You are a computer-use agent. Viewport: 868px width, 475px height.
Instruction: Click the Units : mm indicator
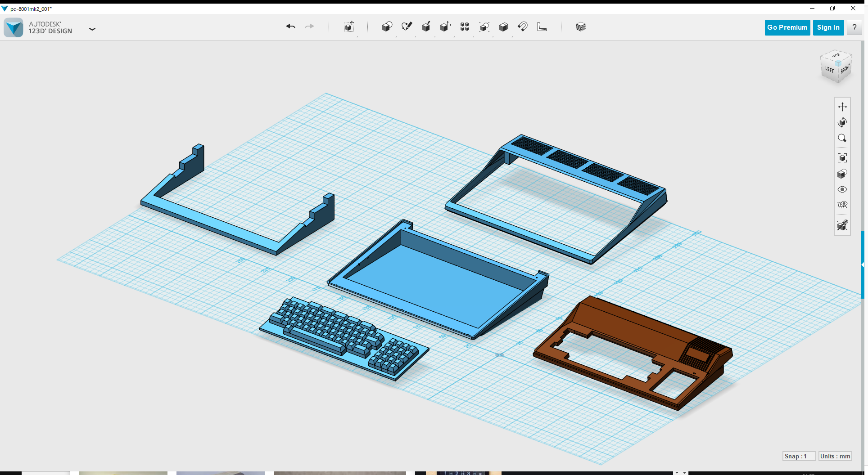click(835, 456)
